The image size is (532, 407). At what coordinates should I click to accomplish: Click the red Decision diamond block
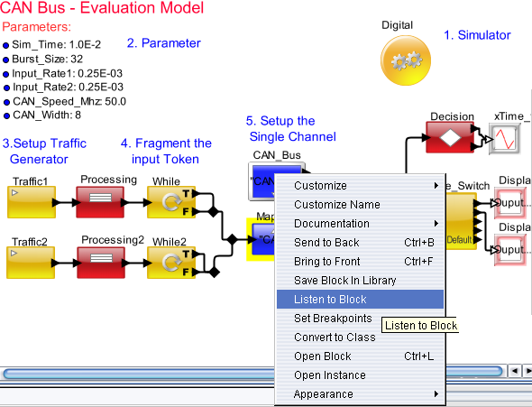(450, 137)
